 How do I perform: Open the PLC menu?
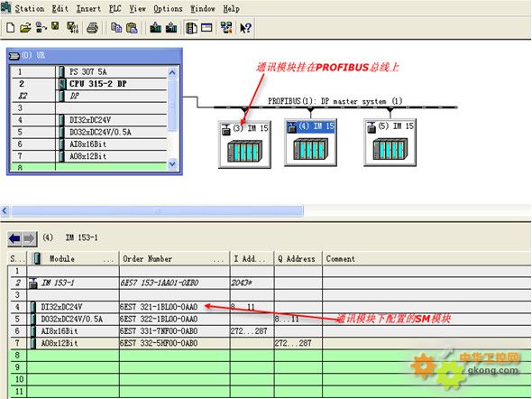[115, 8]
